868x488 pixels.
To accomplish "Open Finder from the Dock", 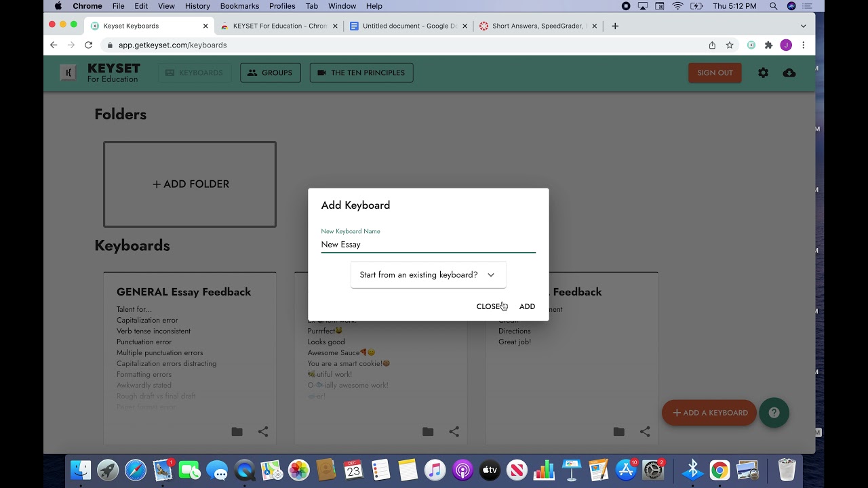I will click(x=81, y=470).
